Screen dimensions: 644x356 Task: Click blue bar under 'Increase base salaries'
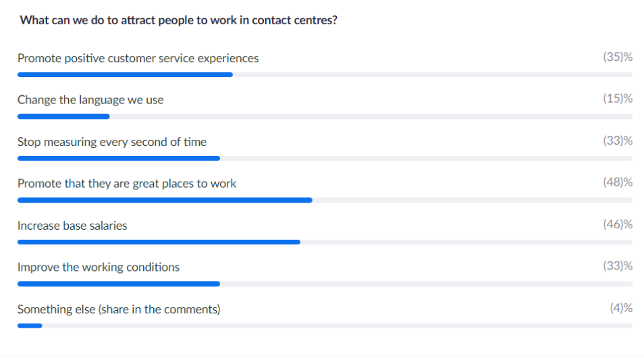point(159,242)
